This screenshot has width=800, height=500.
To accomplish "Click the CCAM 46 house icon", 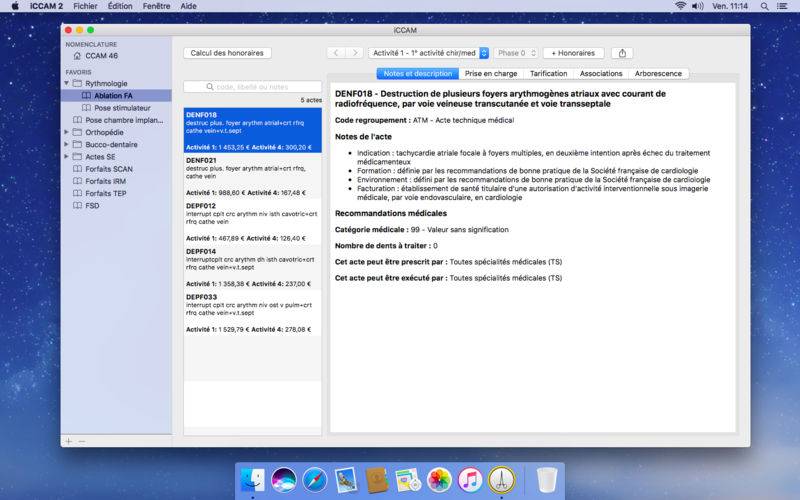I will [77, 56].
